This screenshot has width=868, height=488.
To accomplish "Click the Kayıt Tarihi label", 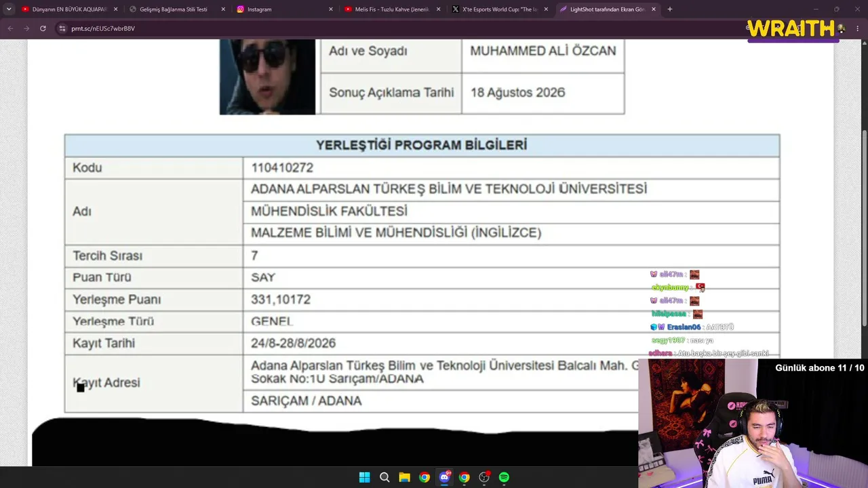I will [x=104, y=343].
